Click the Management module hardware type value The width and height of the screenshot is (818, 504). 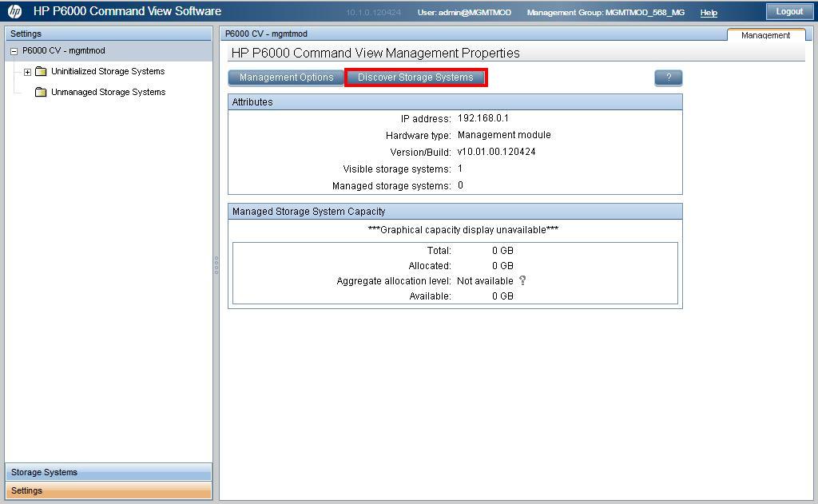click(x=504, y=135)
